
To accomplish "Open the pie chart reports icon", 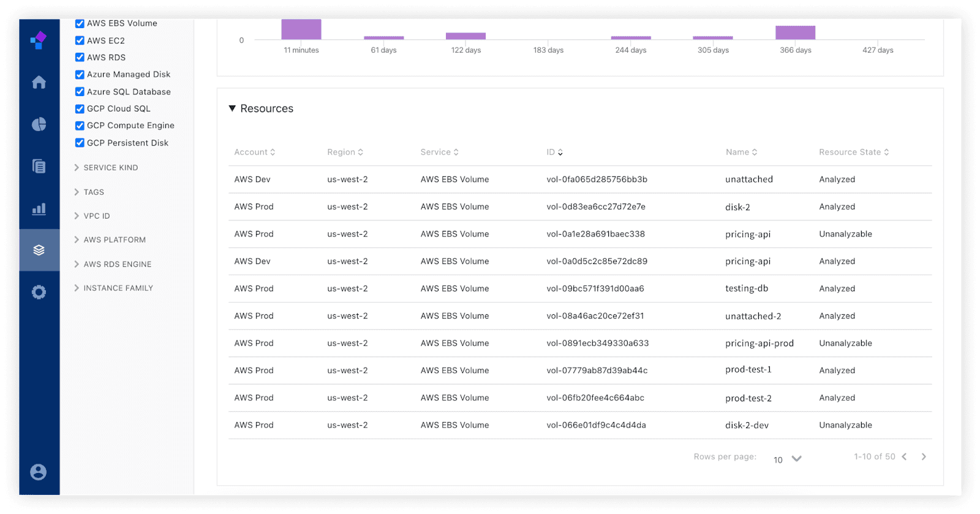I will pos(39,124).
